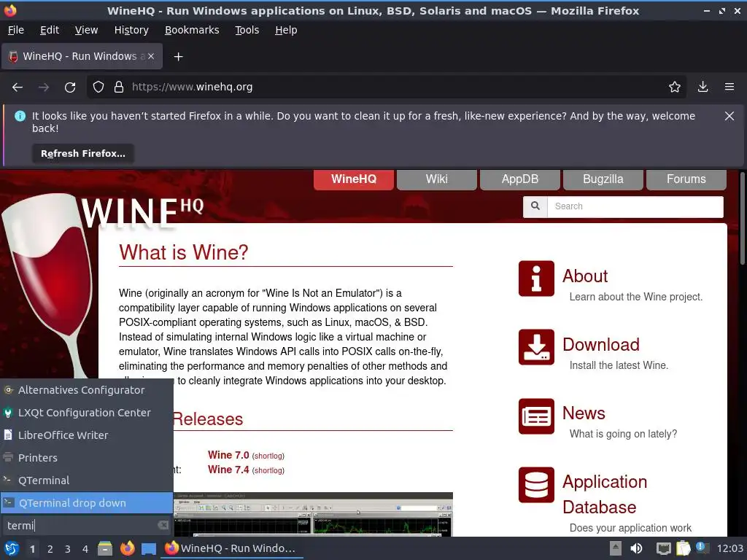747x560 pixels.
Task: Switch to virtual desktop 4
Action: (85, 549)
